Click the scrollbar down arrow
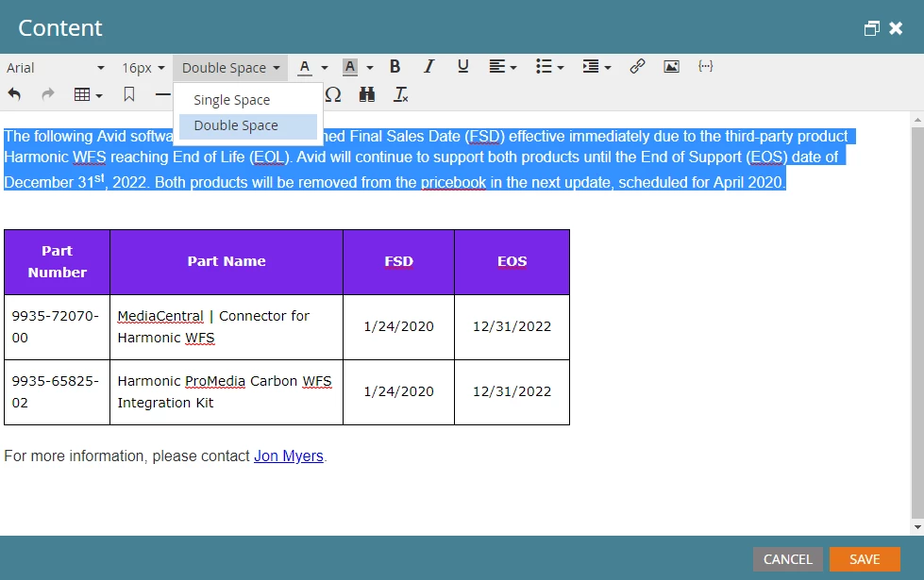This screenshot has width=924, height=580. point(917,527)
